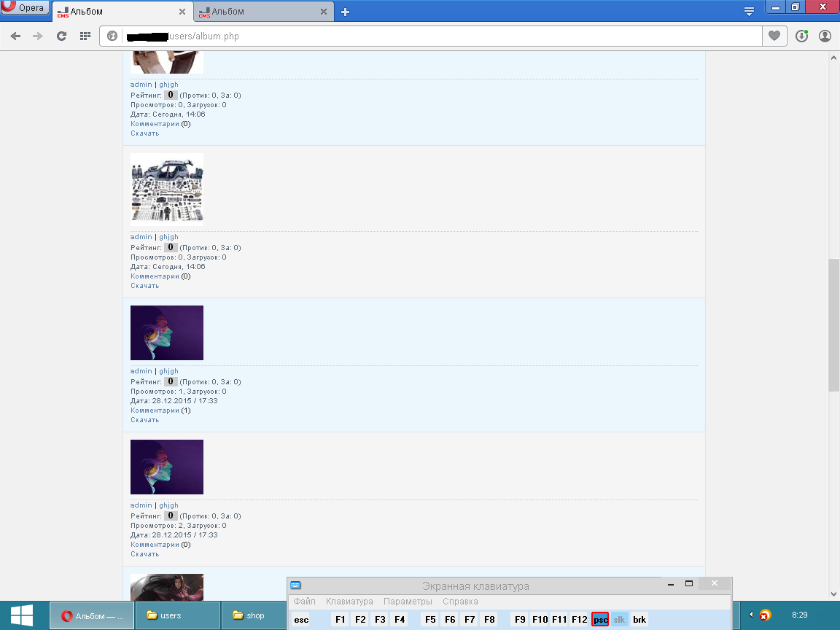
Task: Open the partially visible woman portrait thumbnail
Action: coord(166,587)
